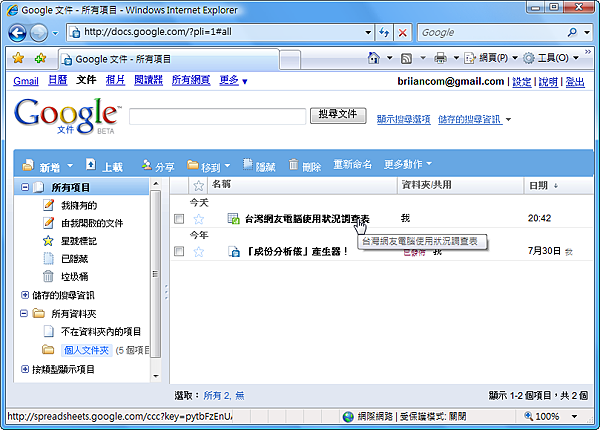Select 不在資料夾內的項目 in sidebar
Screen dimensions: 600x430
101,331
